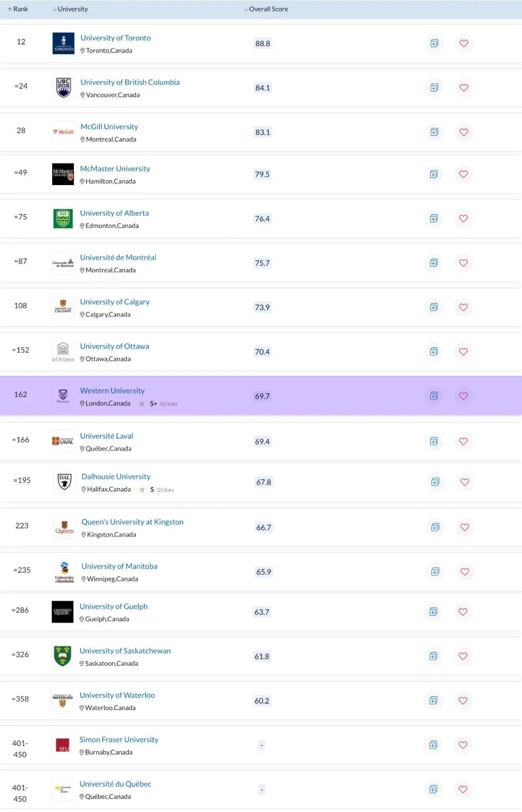The height and width of the screenshot is (812, 522).
Task: Click compare icon for University of Calgary
Action: pyautogui.click(x=434, y=307)
